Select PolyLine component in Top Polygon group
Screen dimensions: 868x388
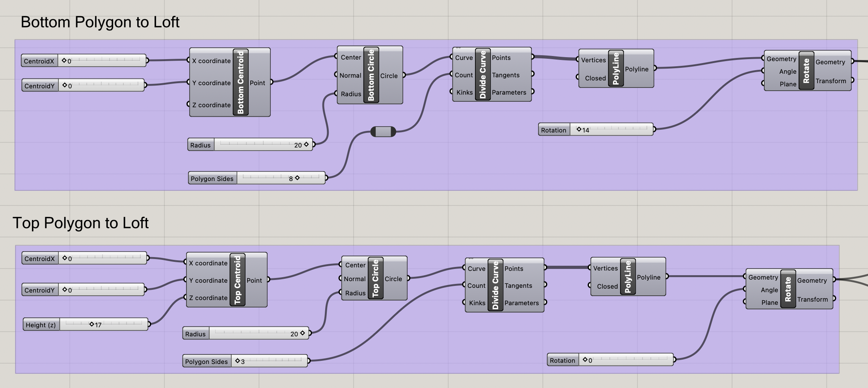click(x=628, y=276)
